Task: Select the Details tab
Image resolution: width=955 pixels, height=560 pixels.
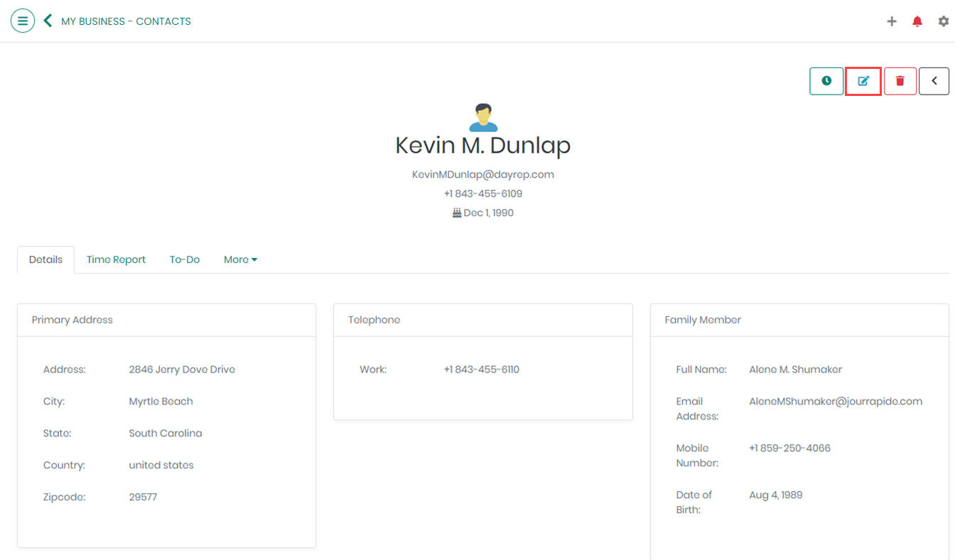Action: click(46, 259)
